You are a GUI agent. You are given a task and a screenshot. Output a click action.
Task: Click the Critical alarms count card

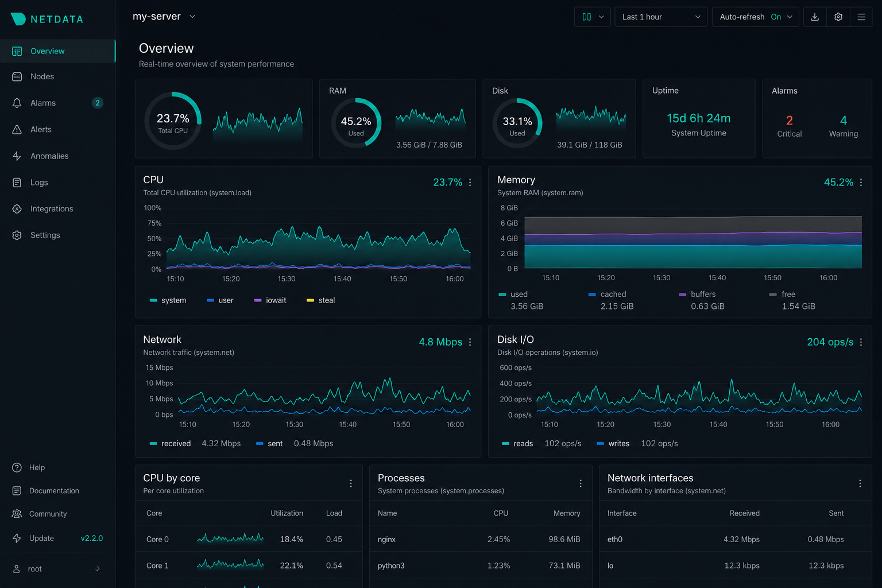(x=790, y=126)
